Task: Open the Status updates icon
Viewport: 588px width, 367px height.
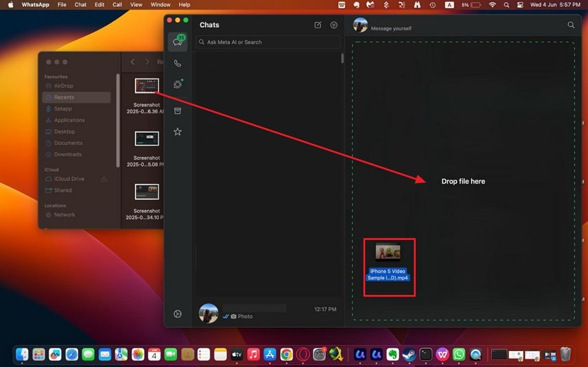Action: [x=178, y=84]
